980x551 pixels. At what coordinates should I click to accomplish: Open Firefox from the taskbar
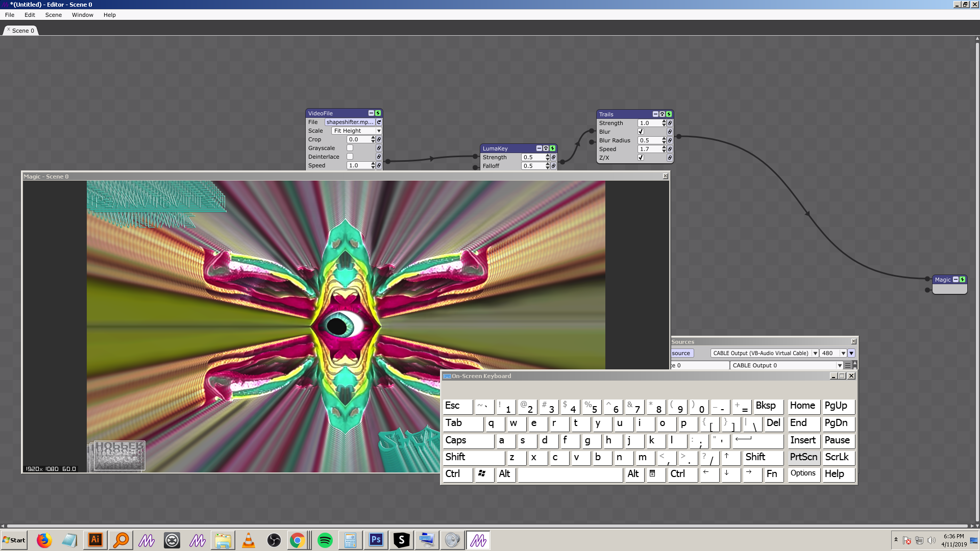tap(44, 540)
